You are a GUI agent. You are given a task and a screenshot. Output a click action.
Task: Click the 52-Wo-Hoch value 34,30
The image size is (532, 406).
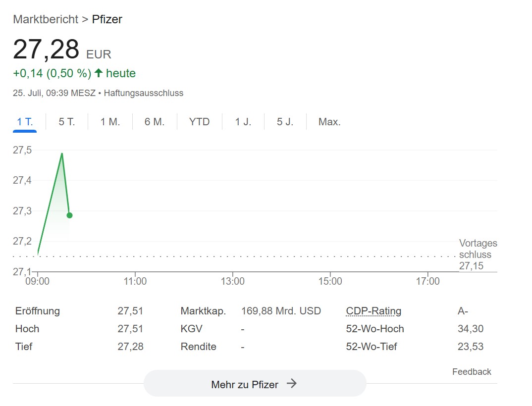471,329
